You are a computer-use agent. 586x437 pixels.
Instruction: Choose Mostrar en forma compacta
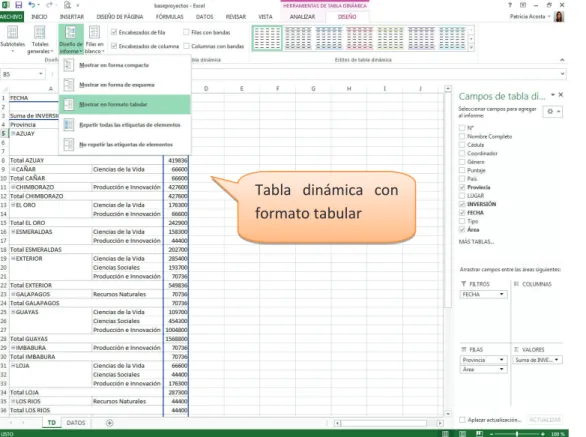[x=125, y=65]
